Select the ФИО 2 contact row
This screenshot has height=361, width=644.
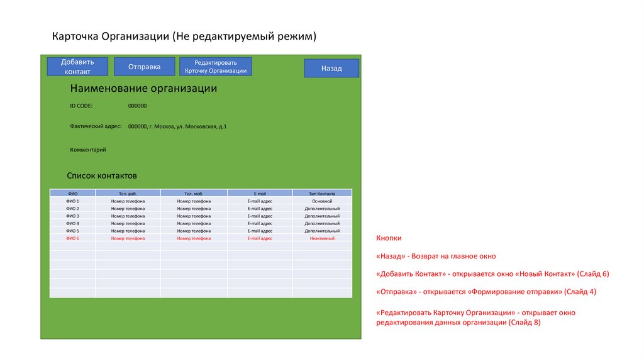pos(201,209)
